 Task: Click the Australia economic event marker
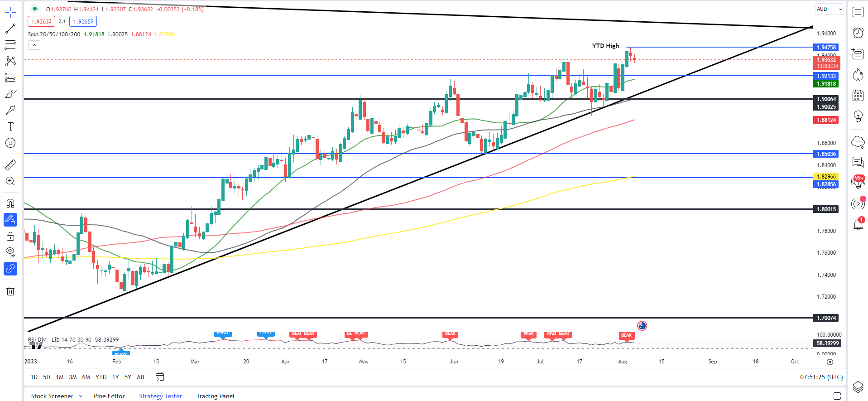[x=642, y=325]
